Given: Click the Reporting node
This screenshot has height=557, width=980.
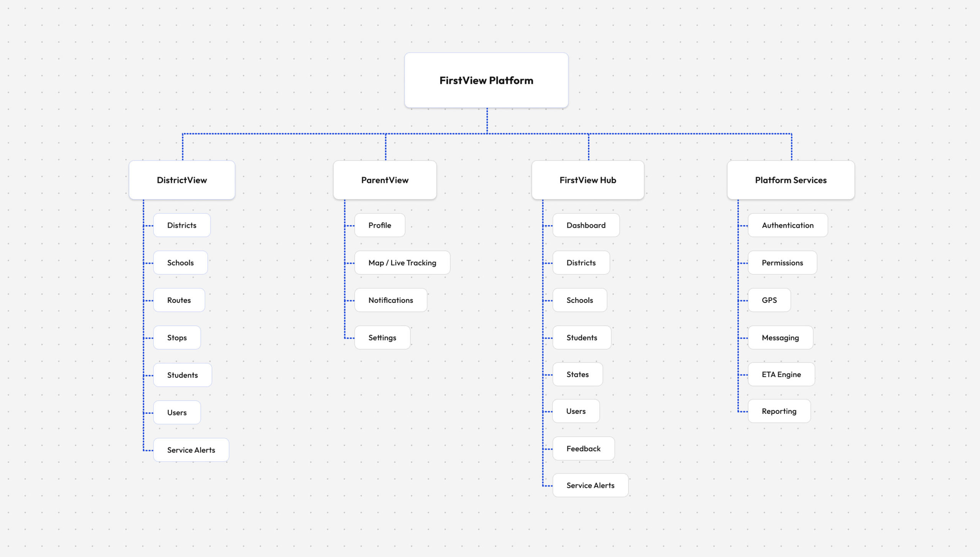Looking at the screenshot, I should 779,411.
